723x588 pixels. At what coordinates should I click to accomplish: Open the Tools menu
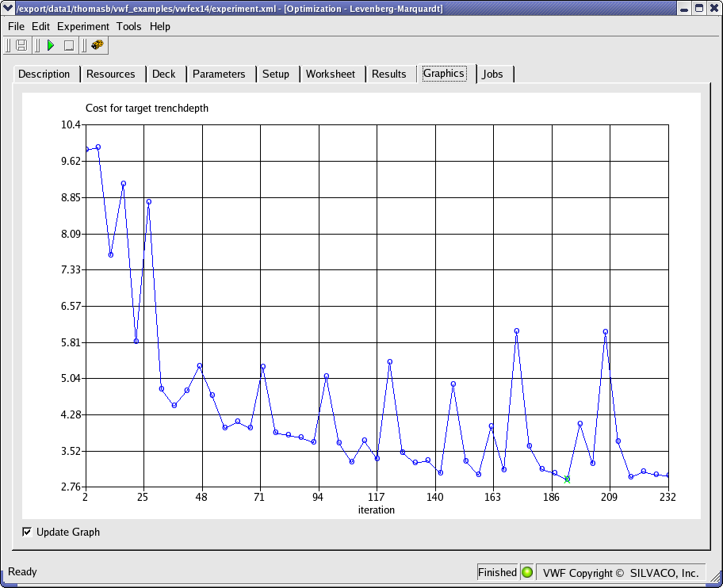click(128, 27)
